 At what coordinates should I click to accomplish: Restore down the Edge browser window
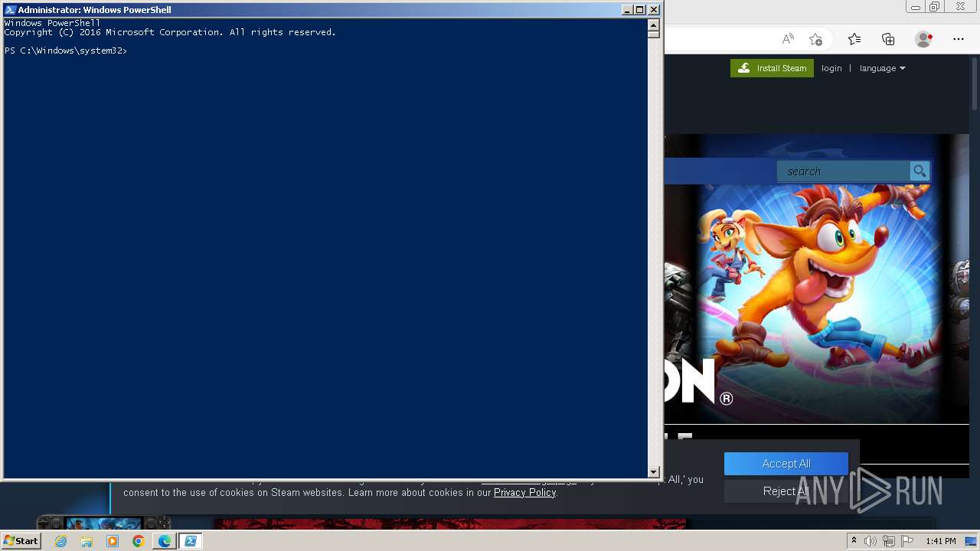click(934, 7)
